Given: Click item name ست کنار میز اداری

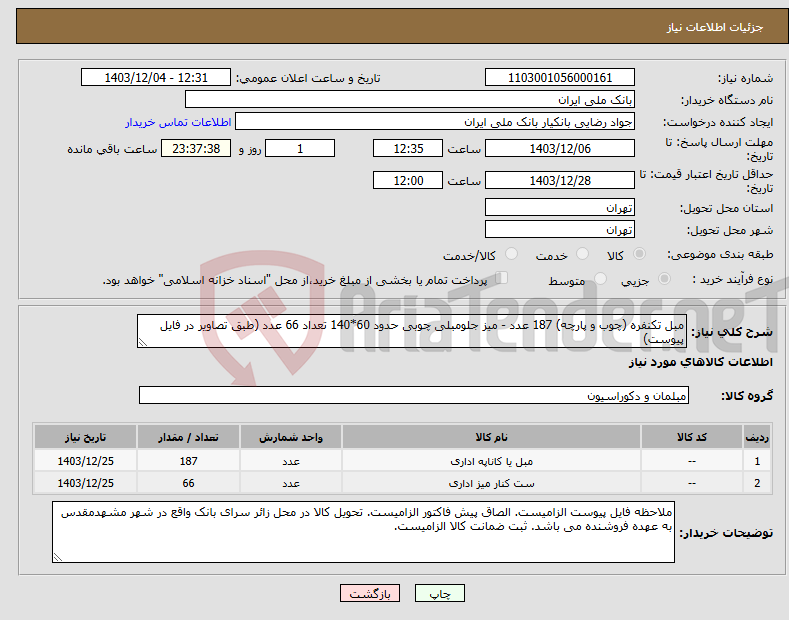Looking at the screenshot, I should 491,483.
